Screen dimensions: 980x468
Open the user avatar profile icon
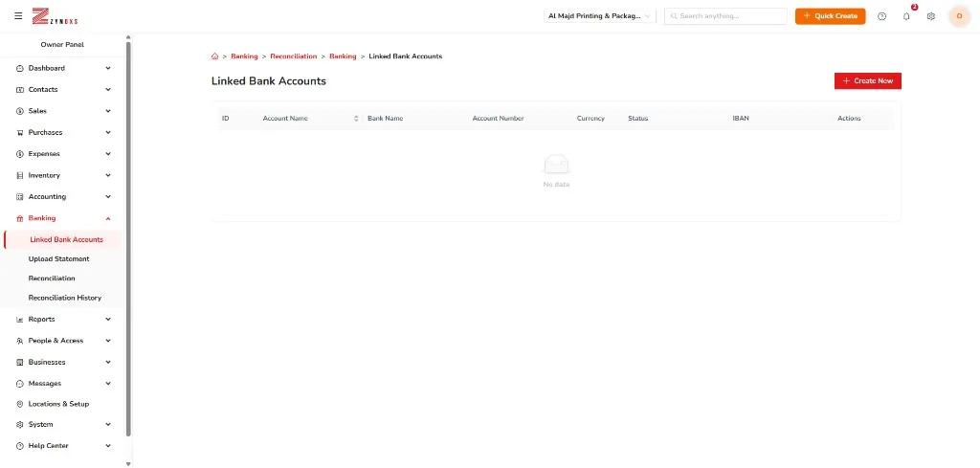[959, 16]
